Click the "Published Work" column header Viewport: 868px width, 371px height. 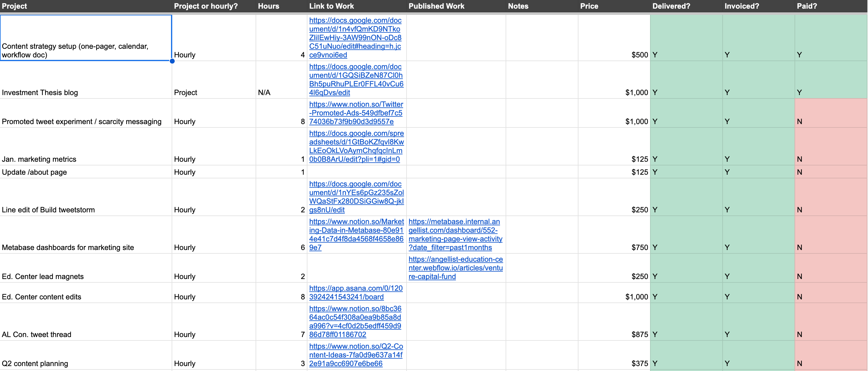pos(436,6)
